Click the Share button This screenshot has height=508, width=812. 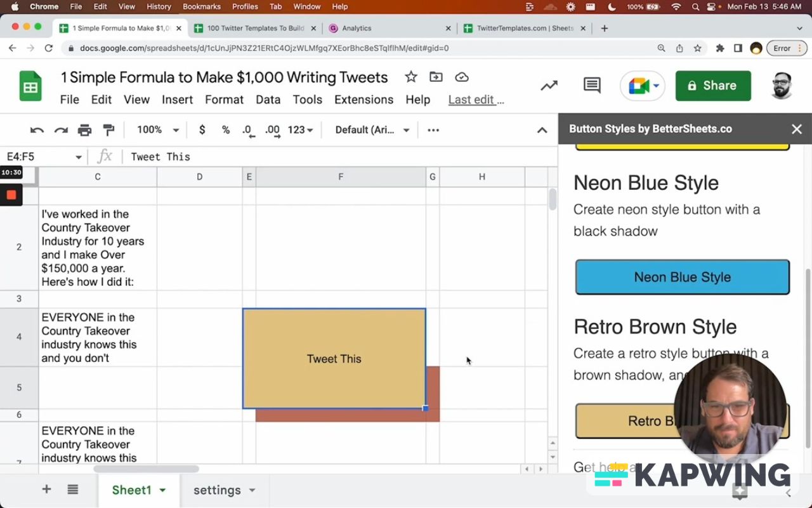pyautogui.click(x=713, y=86)
